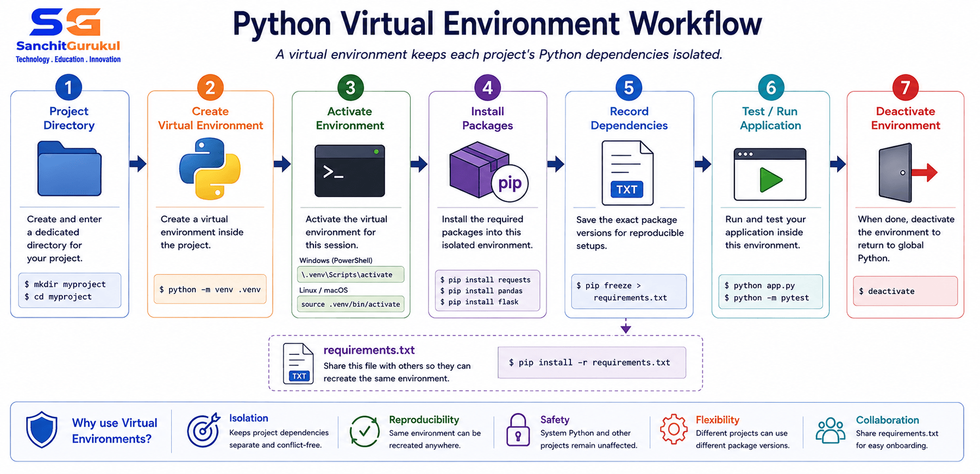This screenshot has width=980, height=474.
Task: Click the 'Record Dependencies' heading
Action: (x=629, y=118)
